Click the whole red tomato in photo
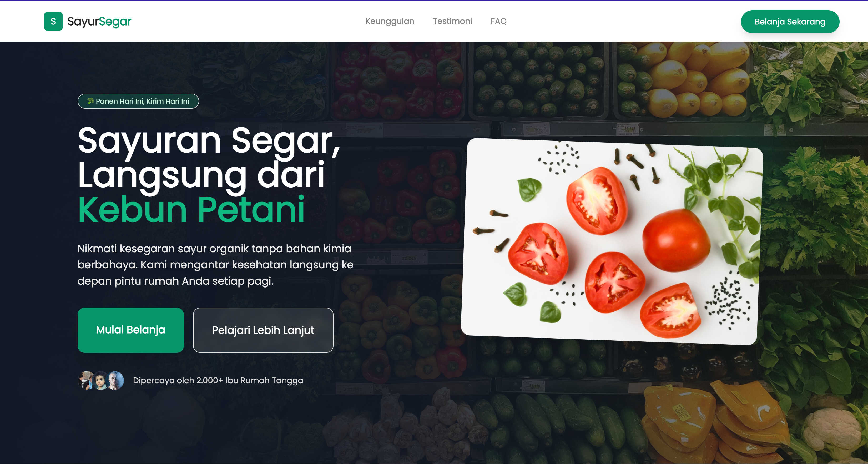Image resolution: width=868 pixels, height=464 pixels. (x=676, y=240)
